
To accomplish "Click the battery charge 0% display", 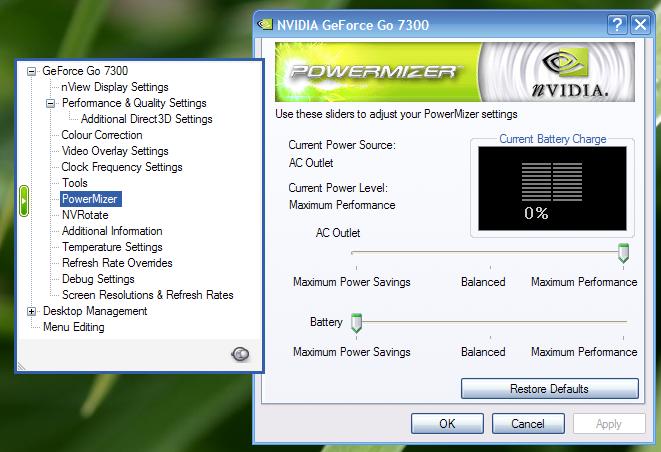I will point(552,188).
